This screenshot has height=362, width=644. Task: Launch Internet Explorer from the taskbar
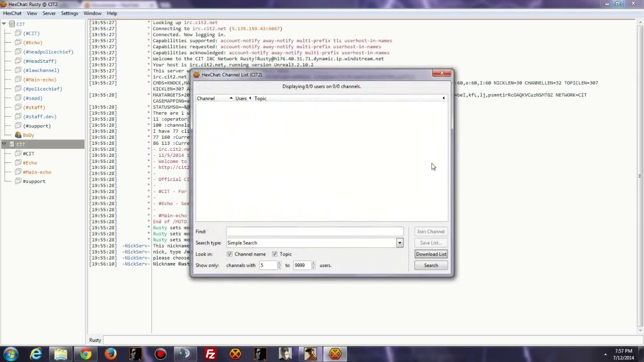[36, 354]
